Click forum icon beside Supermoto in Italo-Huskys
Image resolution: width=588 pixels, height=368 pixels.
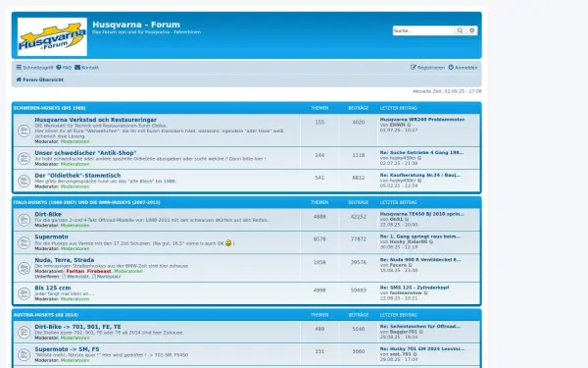24,242
